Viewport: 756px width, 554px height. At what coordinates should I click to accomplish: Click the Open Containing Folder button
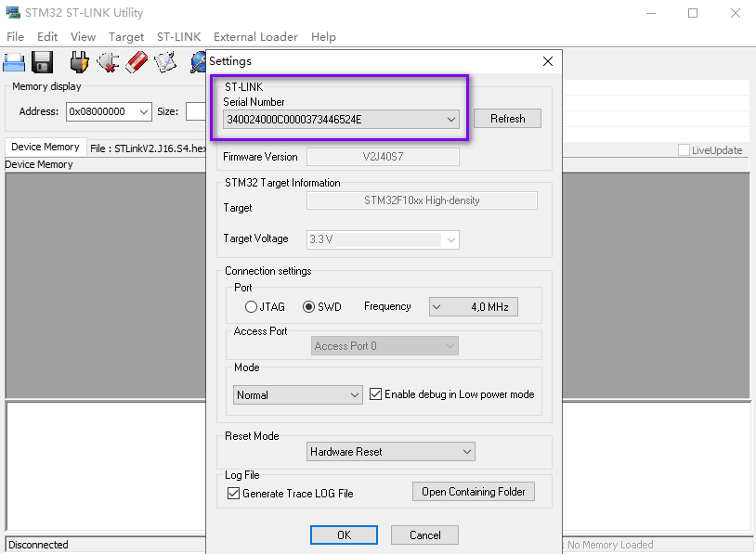474,492
